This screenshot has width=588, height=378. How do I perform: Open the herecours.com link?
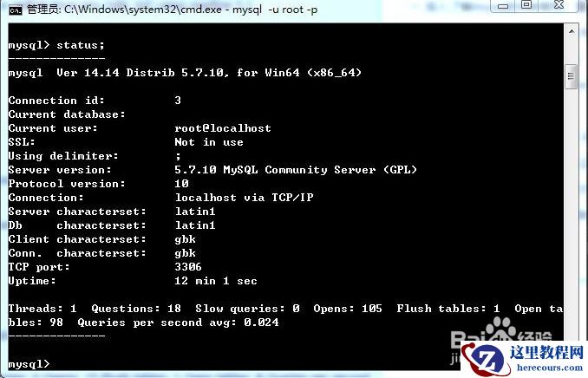549,367
